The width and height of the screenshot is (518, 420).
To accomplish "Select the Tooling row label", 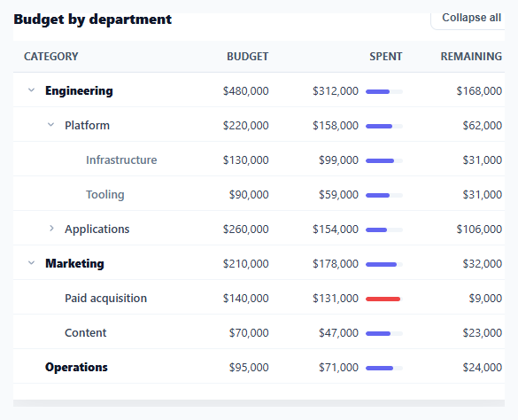I will [105, 194].
